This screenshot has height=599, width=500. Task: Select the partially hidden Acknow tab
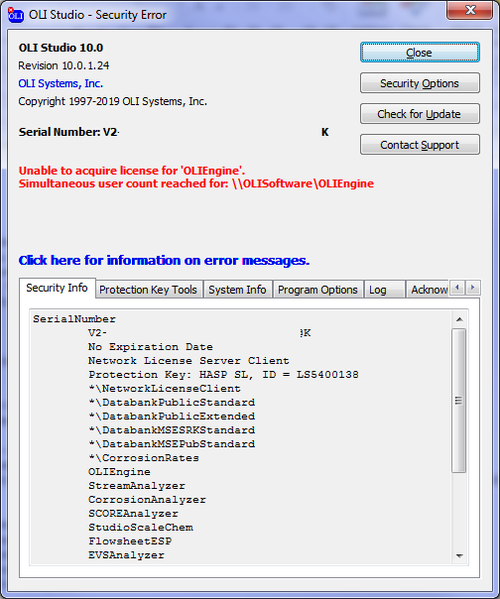(429, 290)
